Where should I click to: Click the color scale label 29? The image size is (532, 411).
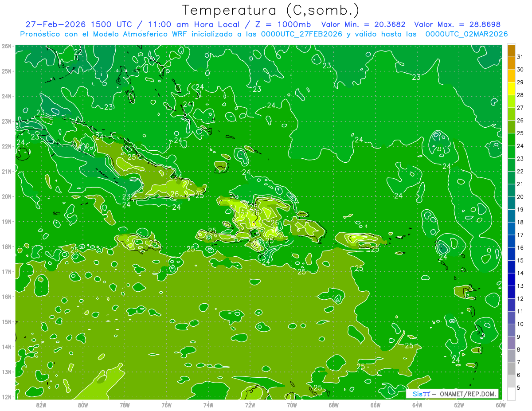click(x=520, y=82)
